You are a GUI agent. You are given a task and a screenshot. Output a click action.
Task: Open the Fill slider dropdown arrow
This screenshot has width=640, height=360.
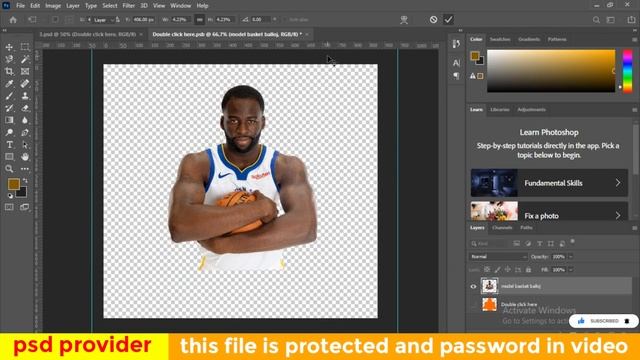(x=571, y=269)
